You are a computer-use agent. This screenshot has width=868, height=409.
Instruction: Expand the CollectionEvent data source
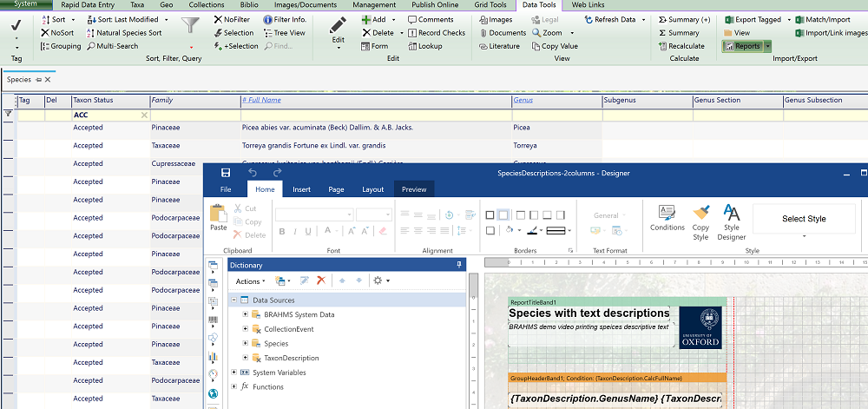[x=245, y=329]
